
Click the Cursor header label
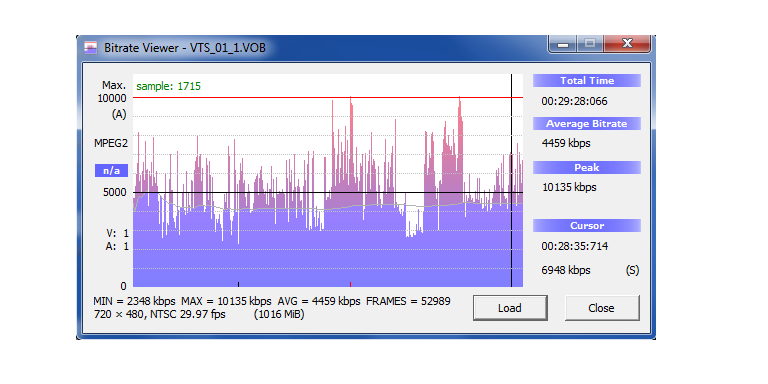(x=587, y=226)
